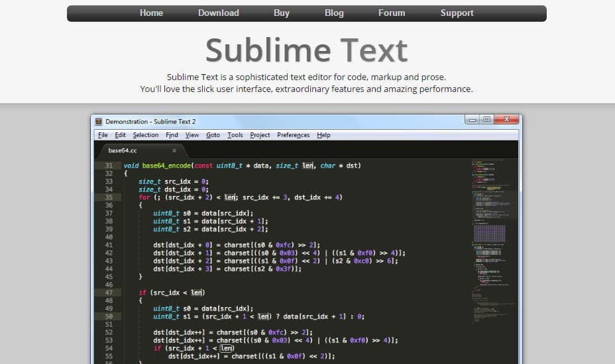Select the base64.cc file tab
Viewport: 615px width, 364px height.
coord(124,150)
